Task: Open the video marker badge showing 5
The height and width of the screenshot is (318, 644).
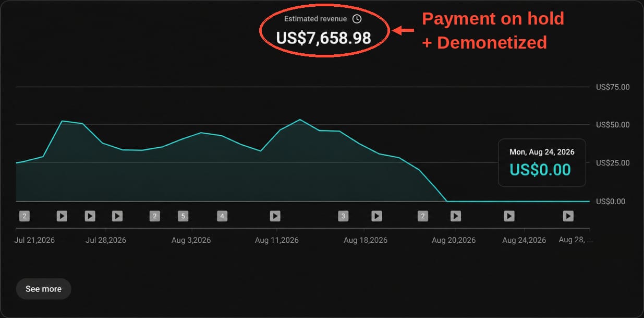Action: tap(183, 216)
